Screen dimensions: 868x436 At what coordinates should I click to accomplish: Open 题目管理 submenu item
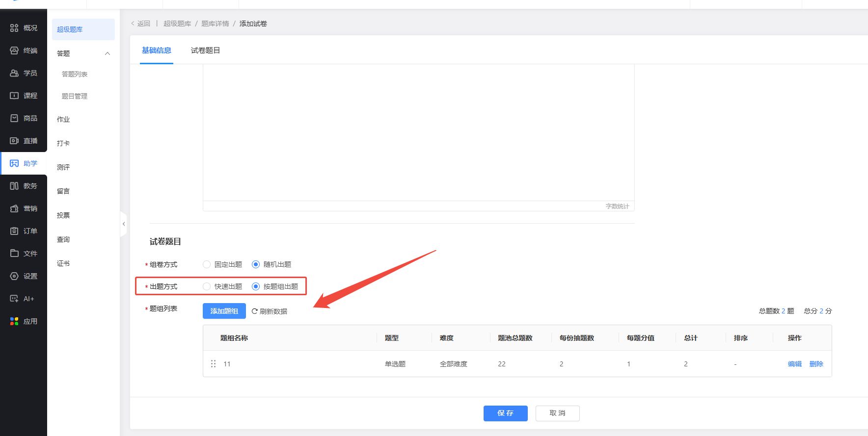[x=75, y=96]
